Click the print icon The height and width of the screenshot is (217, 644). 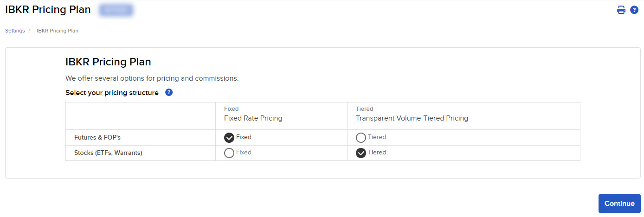(621, 10)
